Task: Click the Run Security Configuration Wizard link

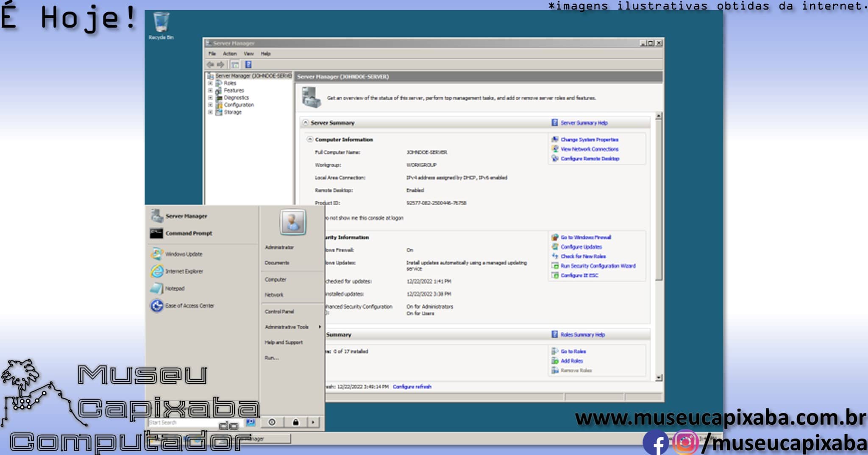Action: pyautogui.click(x=598, y=265)
